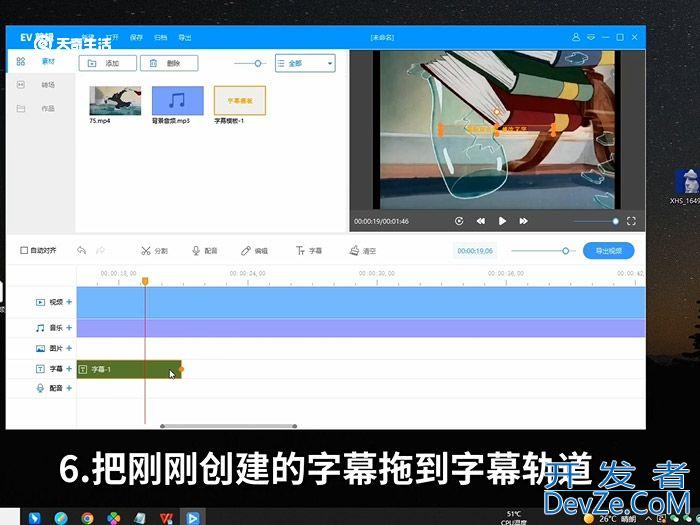Select the purple music clip on timeline
Viewport: 700px width, 525px height.
pos(361,328)
